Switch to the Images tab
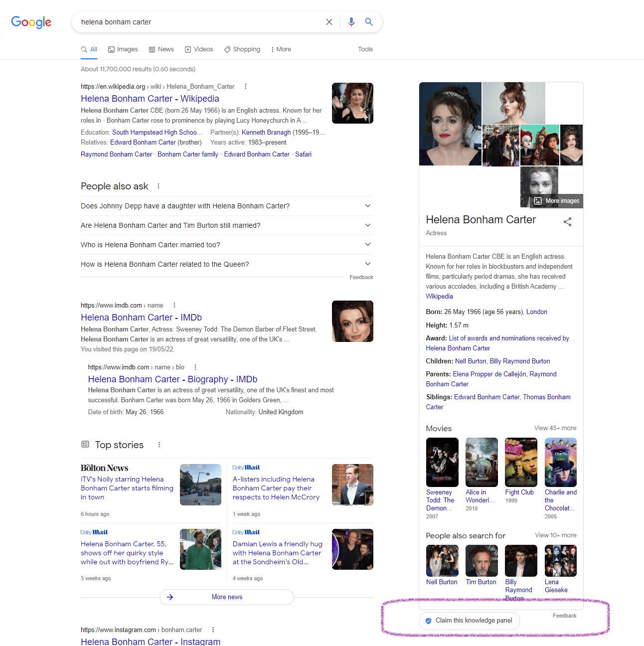 tap(123, 49)
